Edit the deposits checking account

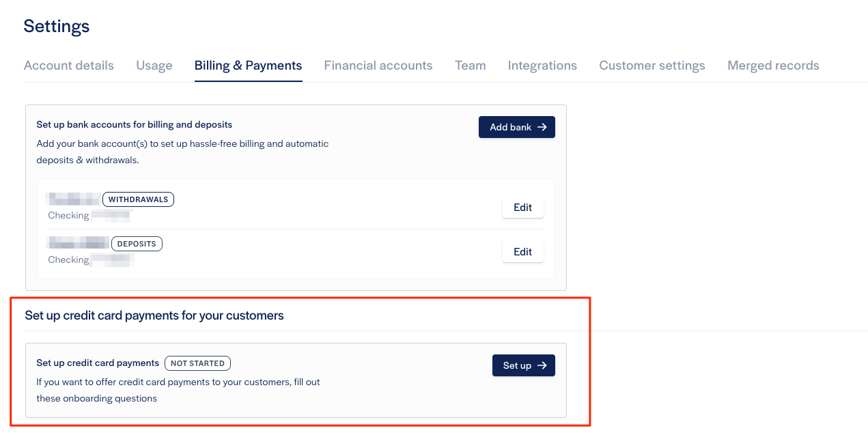point(522,252)
